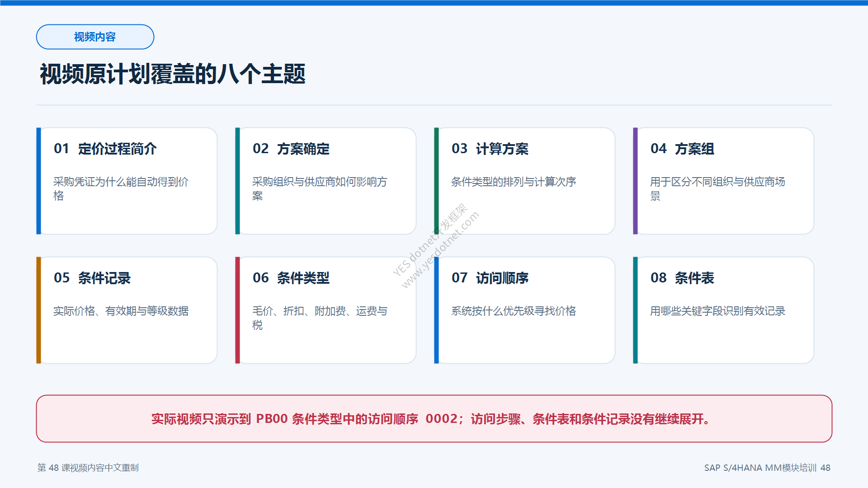Select the card heading 05 条件记录

pos(92,278)
